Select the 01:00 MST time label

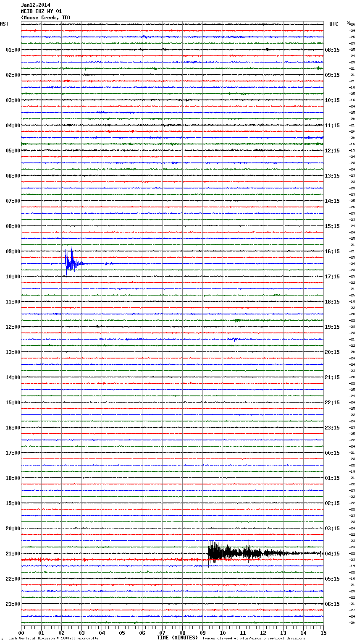point(13,50)
